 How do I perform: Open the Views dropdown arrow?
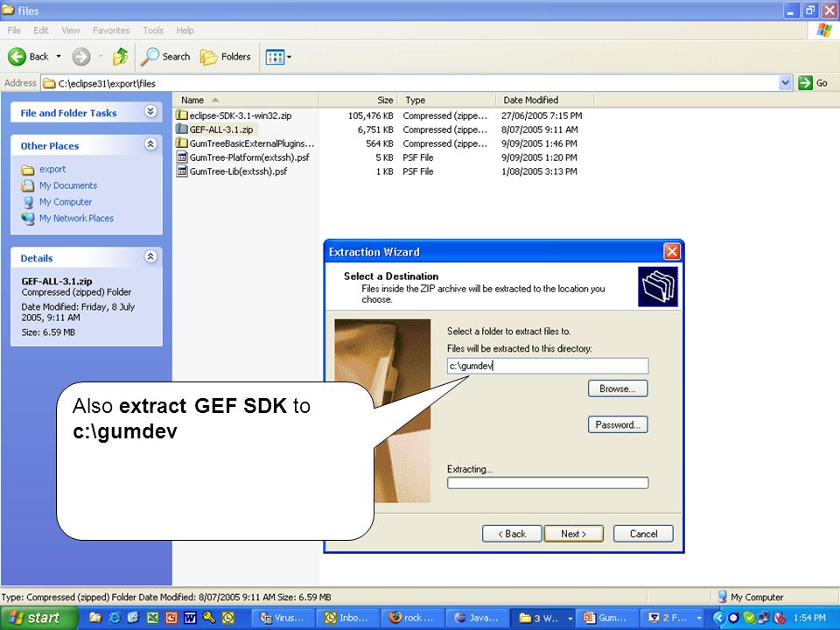click(290, 57)
